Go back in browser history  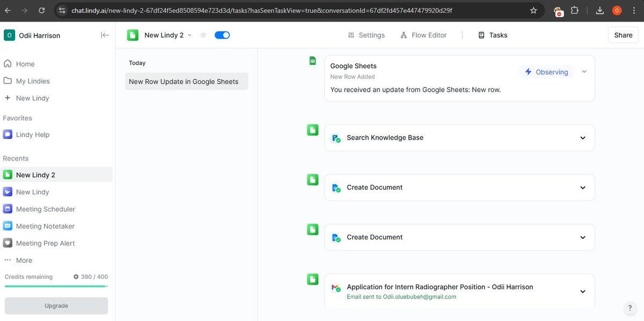coord(8,10)
